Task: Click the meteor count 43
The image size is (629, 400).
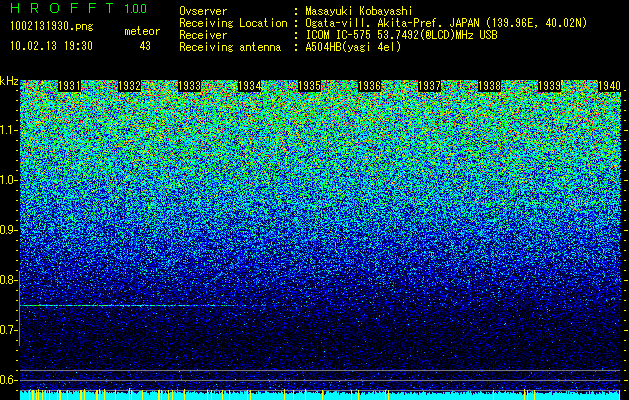Action: 145,46
